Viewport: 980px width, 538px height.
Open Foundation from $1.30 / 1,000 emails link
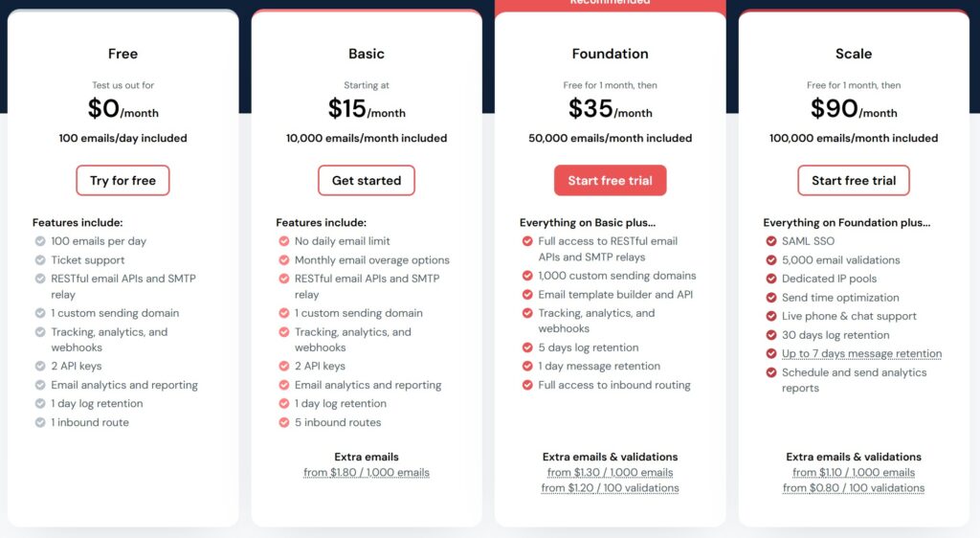tap(610, 473)
